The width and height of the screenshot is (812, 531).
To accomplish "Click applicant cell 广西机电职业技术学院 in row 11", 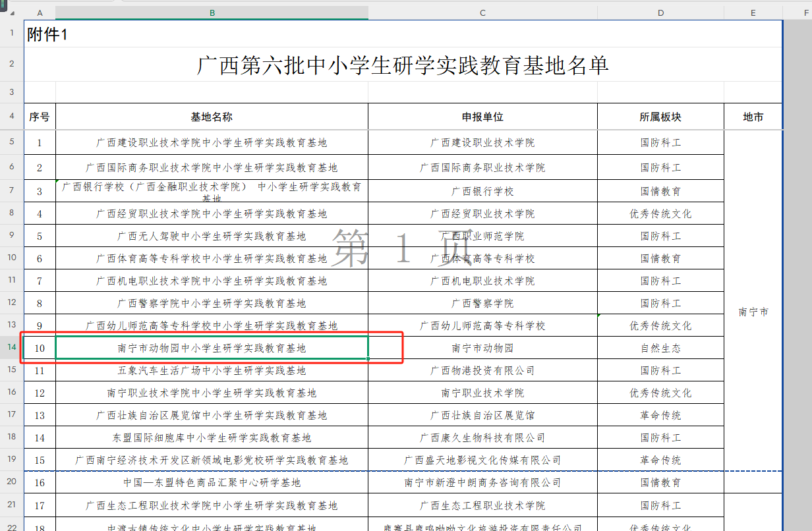I will click(x=482, y=281).
